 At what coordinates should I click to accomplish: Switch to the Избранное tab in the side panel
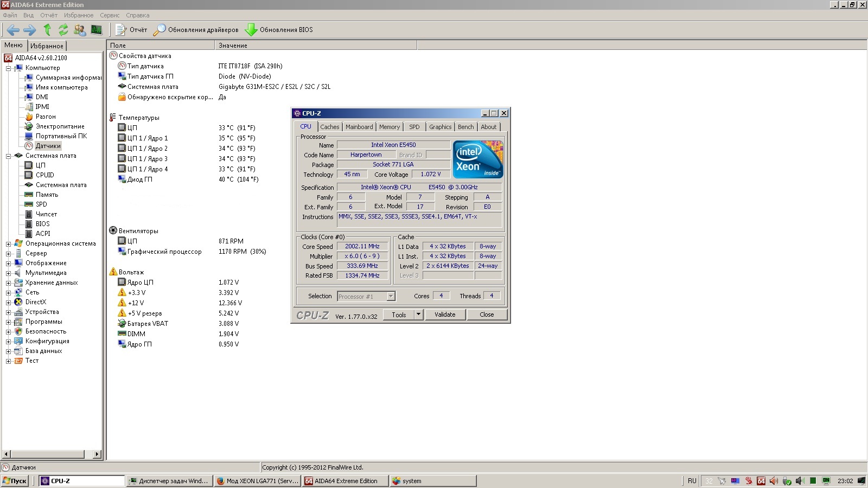(47, 46)
